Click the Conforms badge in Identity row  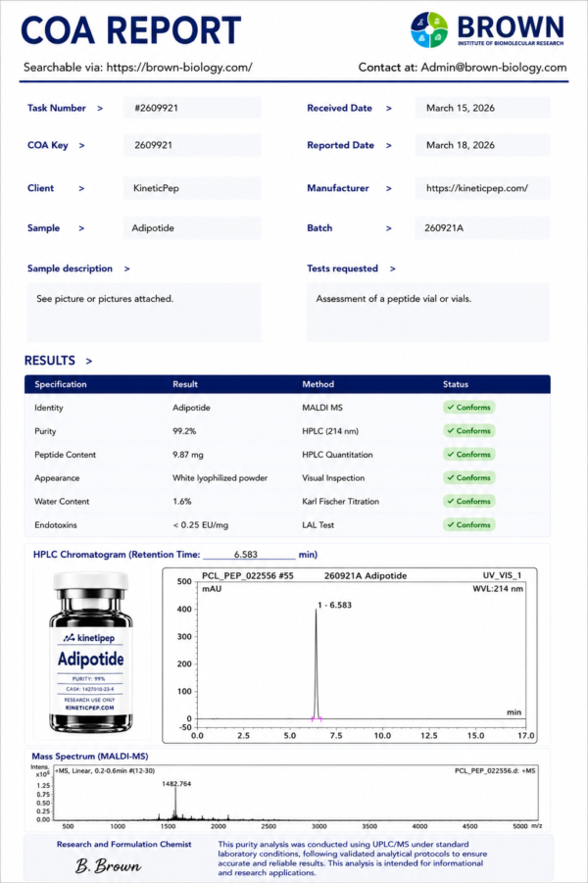tap(468, 407)
